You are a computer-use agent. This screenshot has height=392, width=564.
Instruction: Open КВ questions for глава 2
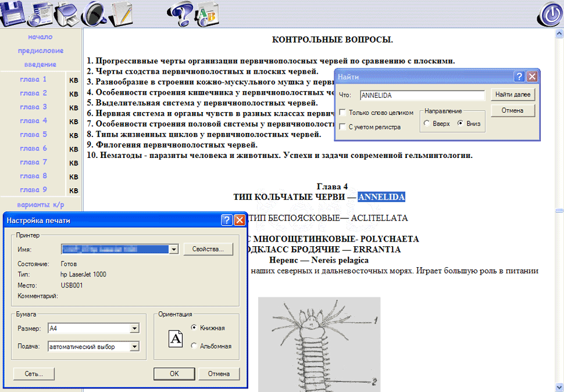(x=74, y=94)
